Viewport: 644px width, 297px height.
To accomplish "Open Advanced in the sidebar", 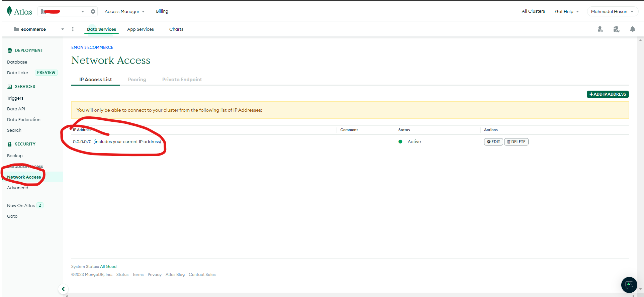I will [18, 188].
